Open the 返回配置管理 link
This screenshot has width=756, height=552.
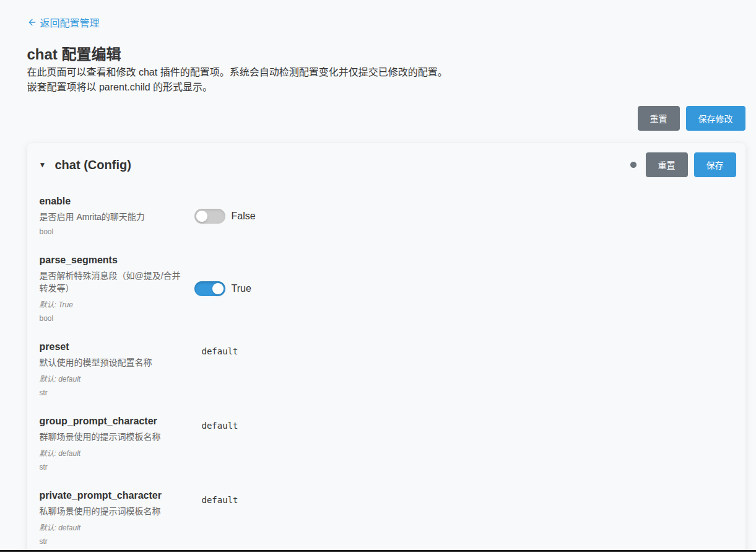coord(69,23)
